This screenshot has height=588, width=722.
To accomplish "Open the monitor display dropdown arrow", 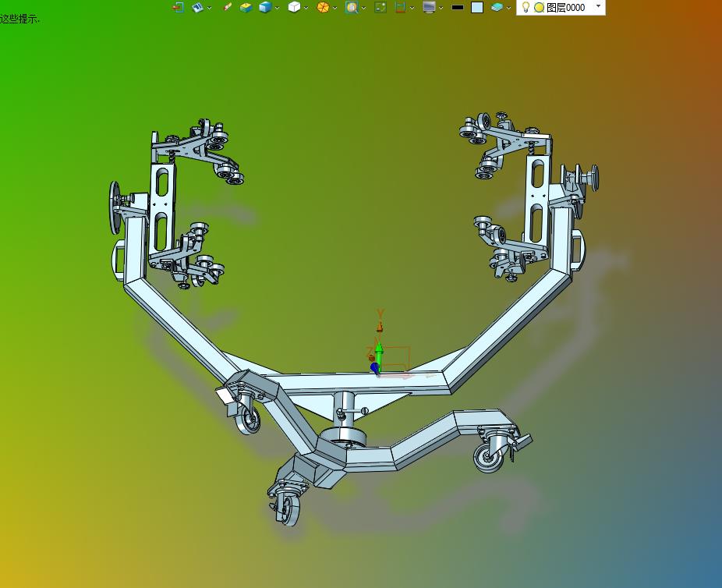I will point(441,8).
